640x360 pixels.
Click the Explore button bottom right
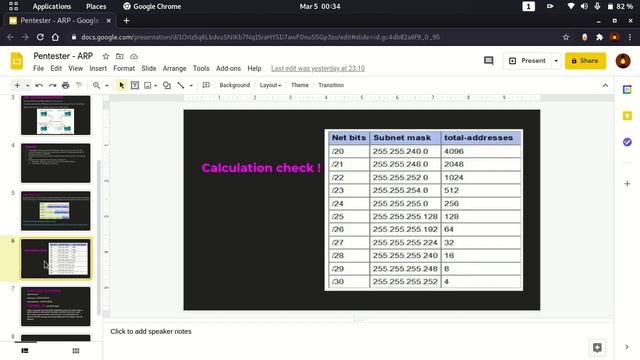(597, 348)
